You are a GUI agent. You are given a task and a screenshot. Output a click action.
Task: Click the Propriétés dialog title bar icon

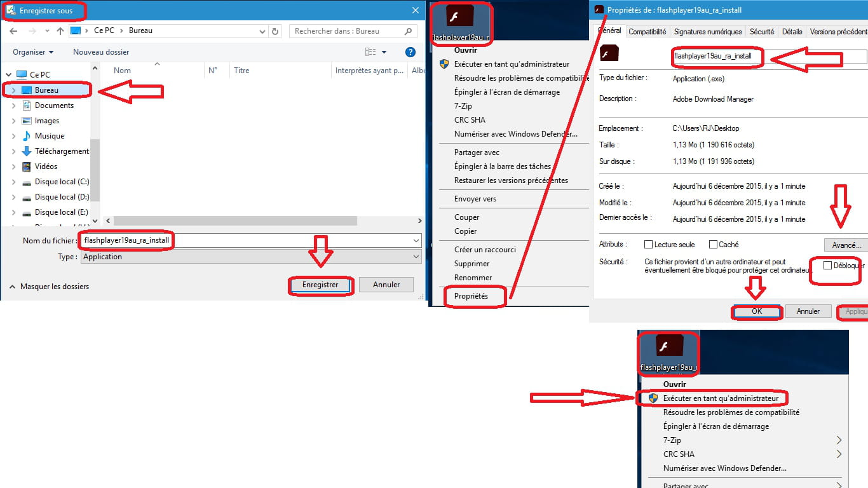(599, 10)
